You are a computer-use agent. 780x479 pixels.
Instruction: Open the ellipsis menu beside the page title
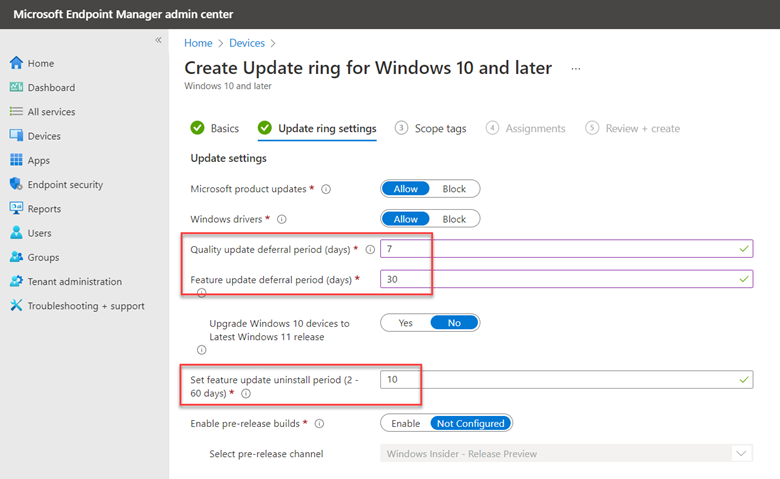click(x=576, y=69)
